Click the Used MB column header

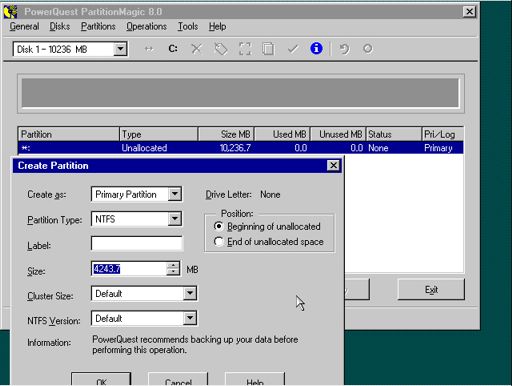coord(282,134)
